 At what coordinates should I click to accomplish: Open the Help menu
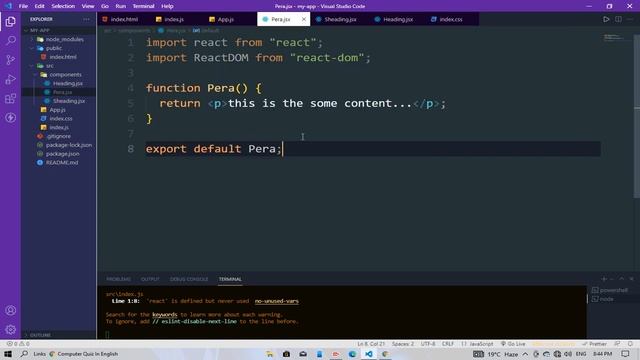(x=167, y=6)
